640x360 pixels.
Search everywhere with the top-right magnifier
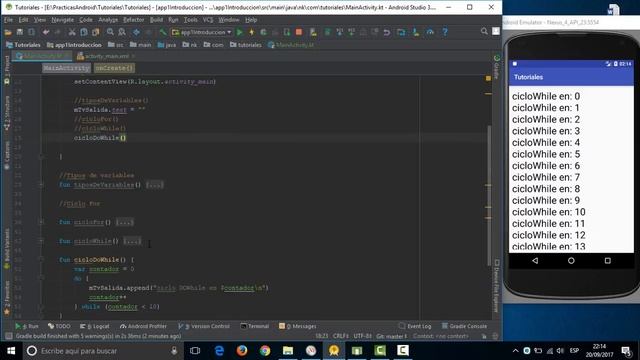pyautogui.click(x=484, y=31)
